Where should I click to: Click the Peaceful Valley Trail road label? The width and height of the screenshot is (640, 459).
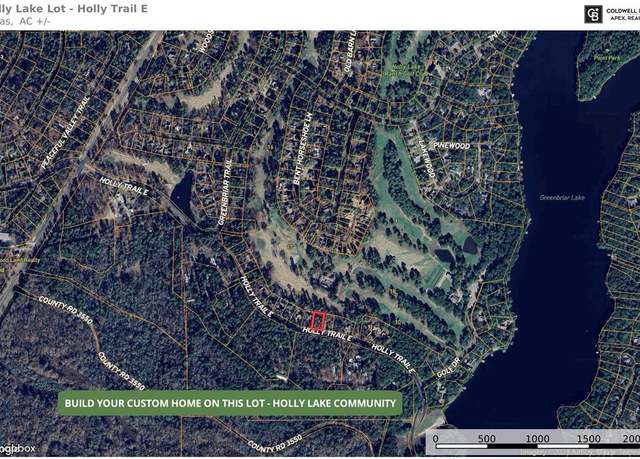tap(65, 133)
